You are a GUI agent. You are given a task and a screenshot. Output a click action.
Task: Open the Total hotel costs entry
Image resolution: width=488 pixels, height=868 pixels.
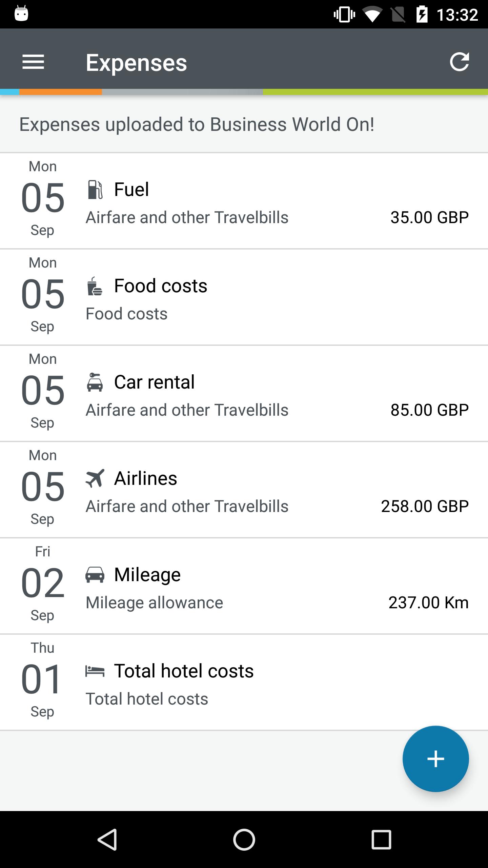pyautogui.click(x=244, y=683)
